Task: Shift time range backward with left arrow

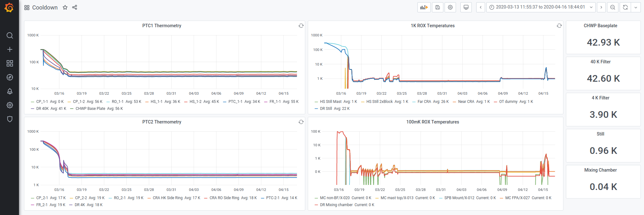Action: pyautogui.click(x=480, y=7)
